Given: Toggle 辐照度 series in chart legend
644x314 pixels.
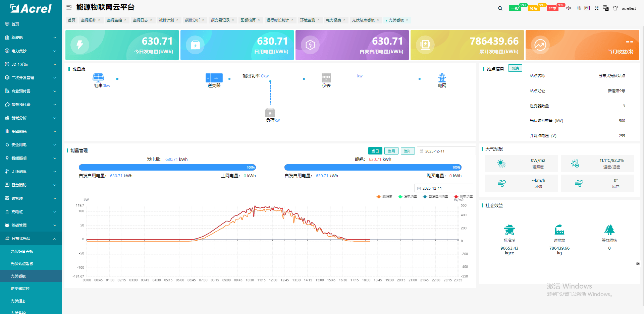Looking at the screenshot, I should tap(384, 197).
